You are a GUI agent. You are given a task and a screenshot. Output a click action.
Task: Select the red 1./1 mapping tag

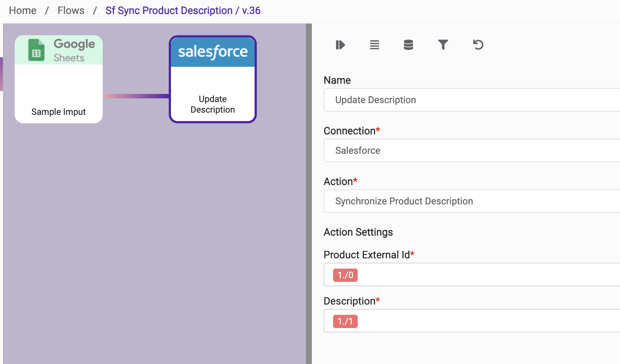point(345,321)
